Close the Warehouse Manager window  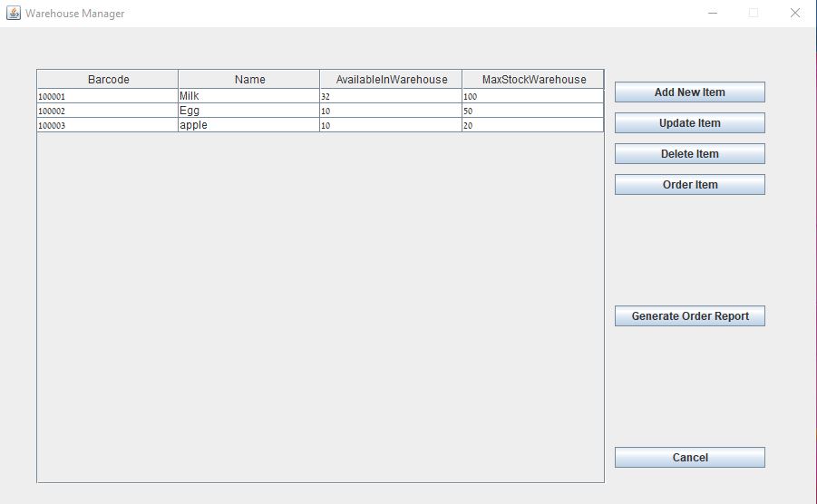795,13
